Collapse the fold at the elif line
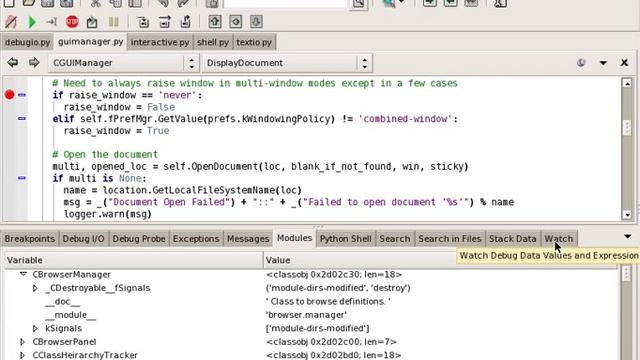640x360 pixels. (22, 119)
